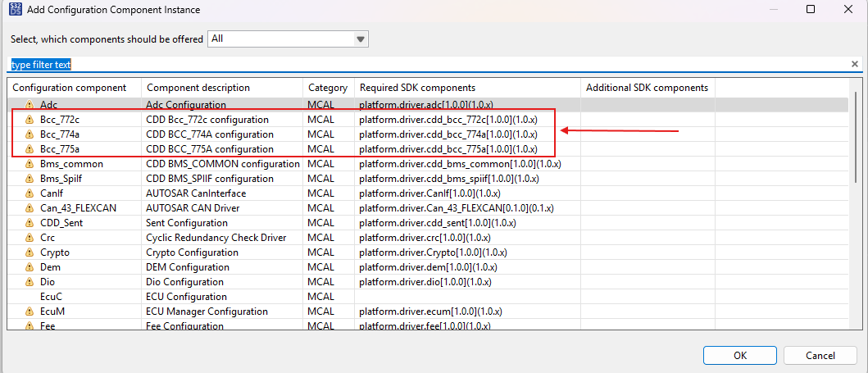Click the warning icon beside Can_43_FLEXCAN
Image resolution: width=868 pixels, height=373 pixels.
tap(30, 209)
